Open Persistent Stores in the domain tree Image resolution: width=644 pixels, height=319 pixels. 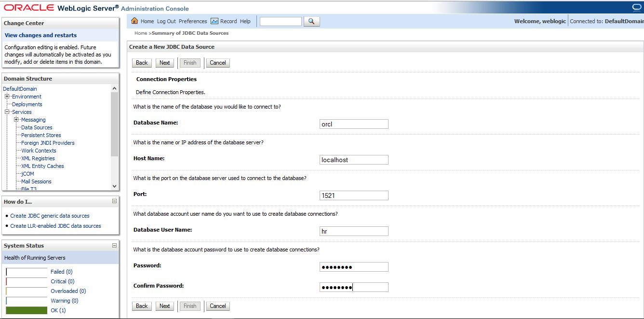pos(41,135)
